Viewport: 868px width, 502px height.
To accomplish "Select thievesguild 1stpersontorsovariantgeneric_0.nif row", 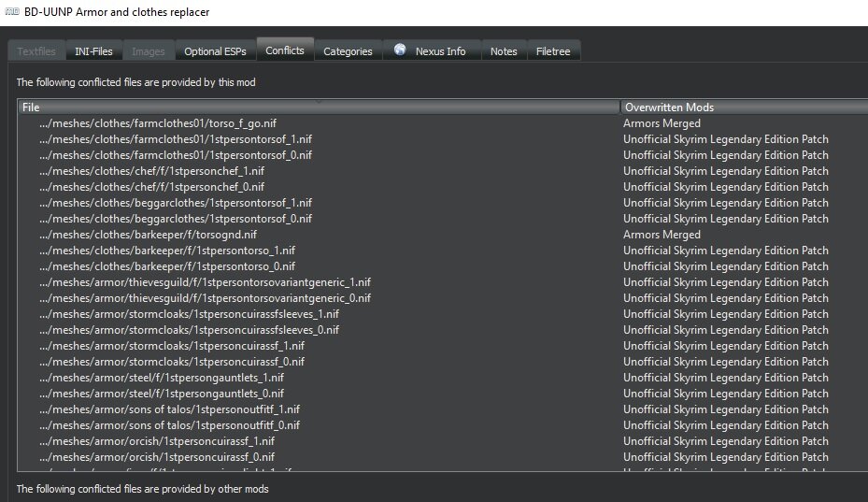I will 442,298.
